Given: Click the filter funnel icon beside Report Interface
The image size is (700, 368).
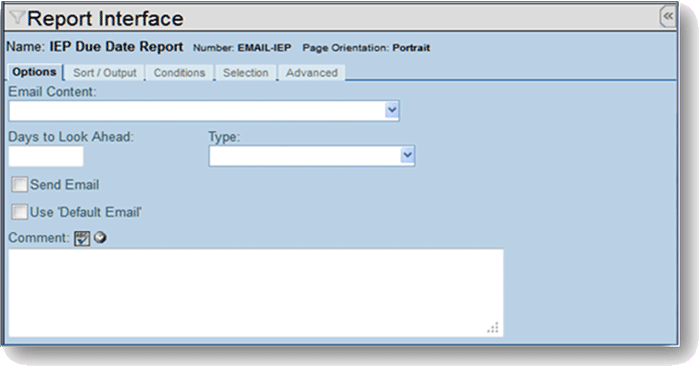Looking at the screenshot, I should pyautogui.click(x=17, y=17).
